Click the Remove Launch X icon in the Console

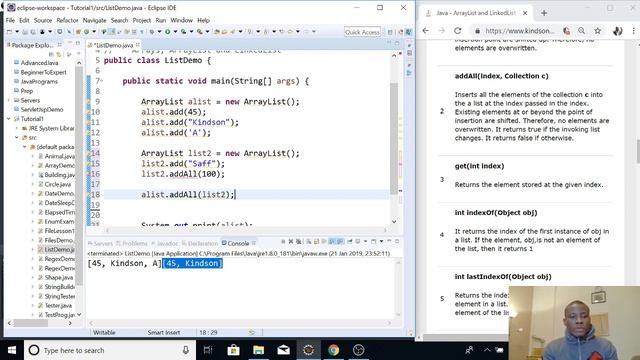(291, 242)
